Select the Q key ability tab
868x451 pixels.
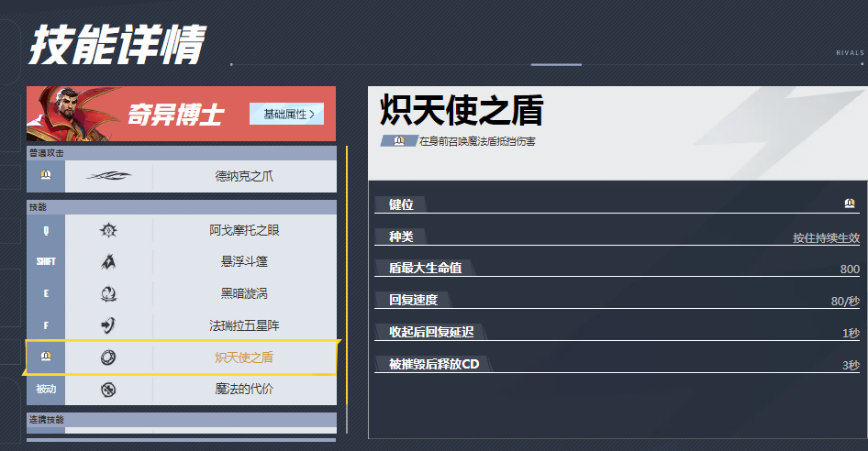tap(46, 230)
